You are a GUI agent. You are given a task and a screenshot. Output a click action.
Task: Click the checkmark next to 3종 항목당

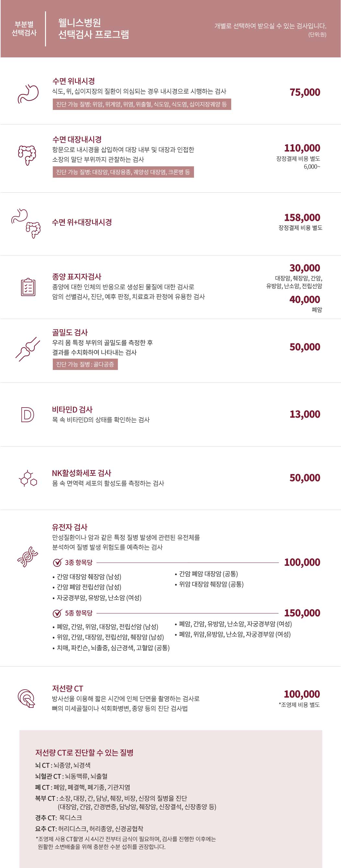tap(58, 562)
